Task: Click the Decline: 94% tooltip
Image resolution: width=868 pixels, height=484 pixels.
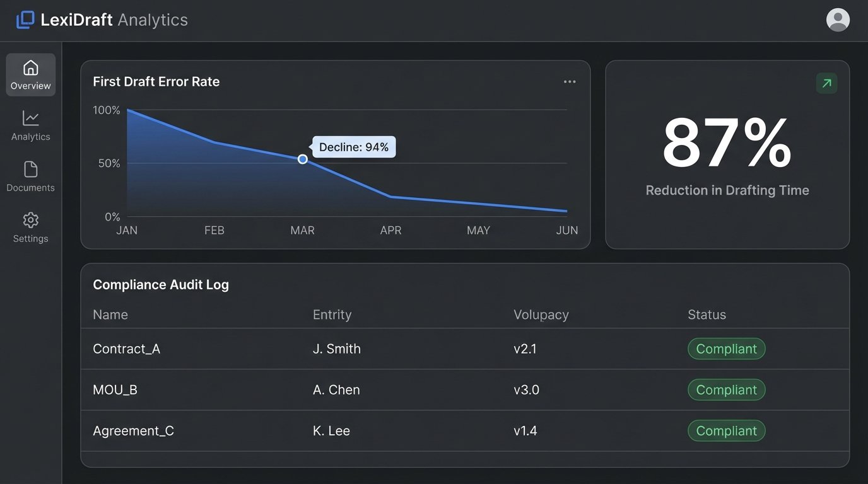Action: click(x=354, y=147)
